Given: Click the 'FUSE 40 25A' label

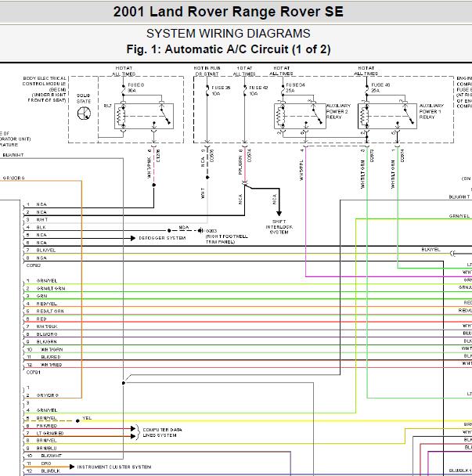Looking at the screenshot, I should pos(380,88).
